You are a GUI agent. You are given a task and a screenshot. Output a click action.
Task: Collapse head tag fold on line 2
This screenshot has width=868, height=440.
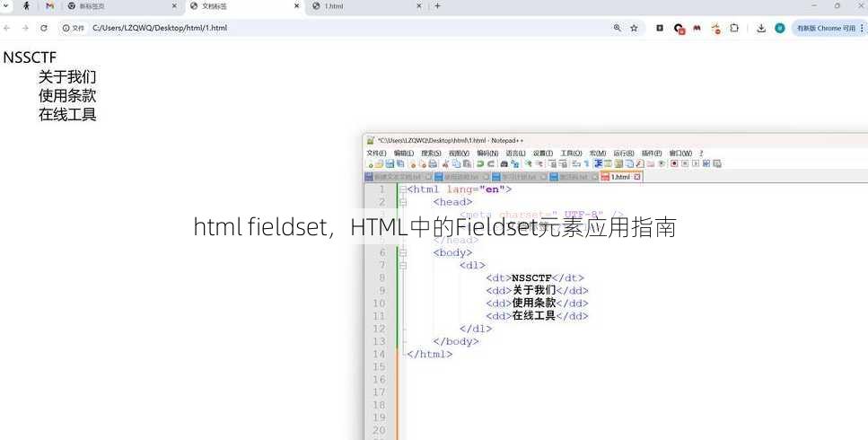tap(403, 203)
